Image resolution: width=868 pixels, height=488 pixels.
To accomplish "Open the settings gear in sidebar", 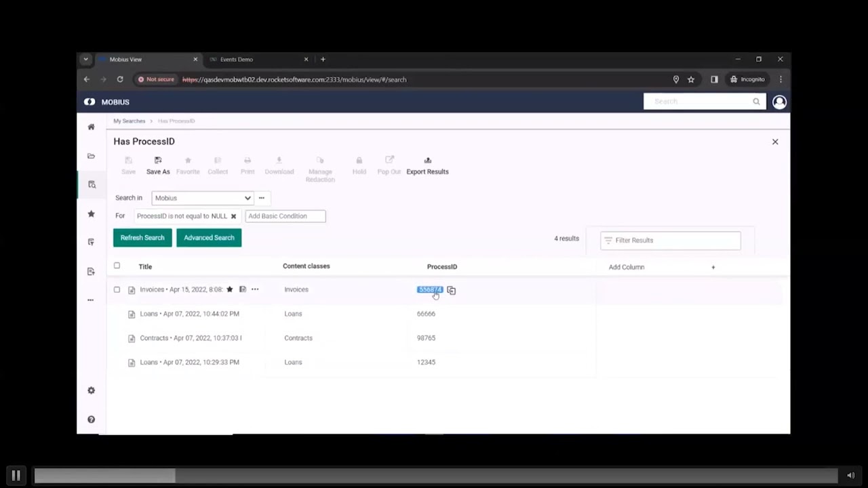I will pyautogui.click(x=91, y=390).
